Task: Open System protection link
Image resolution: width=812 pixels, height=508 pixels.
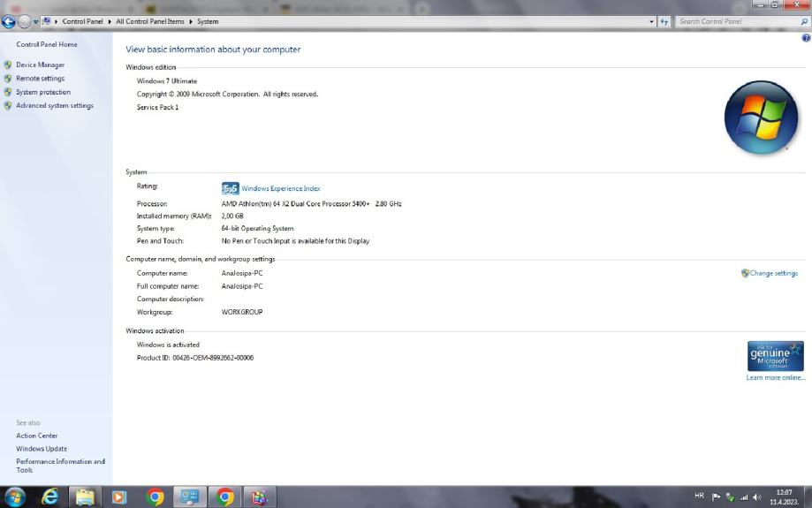Action: [43, 92]
